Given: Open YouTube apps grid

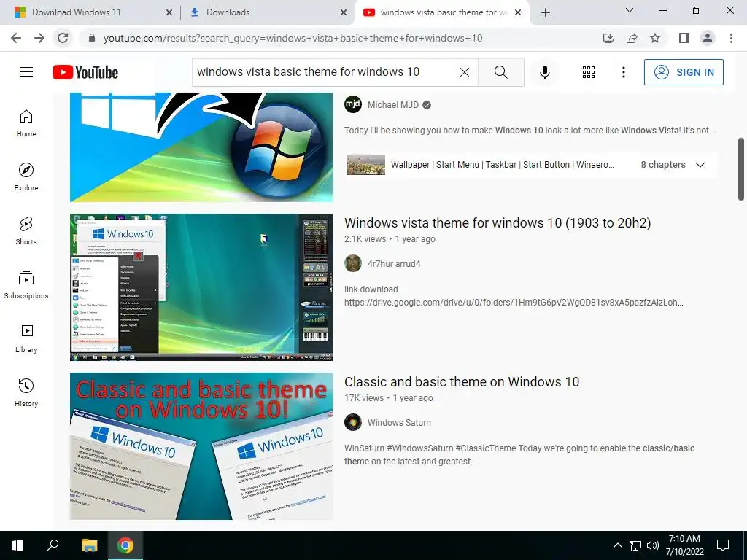Looking at the screenshot, I should pyautogui.click(x=589, y=72).
